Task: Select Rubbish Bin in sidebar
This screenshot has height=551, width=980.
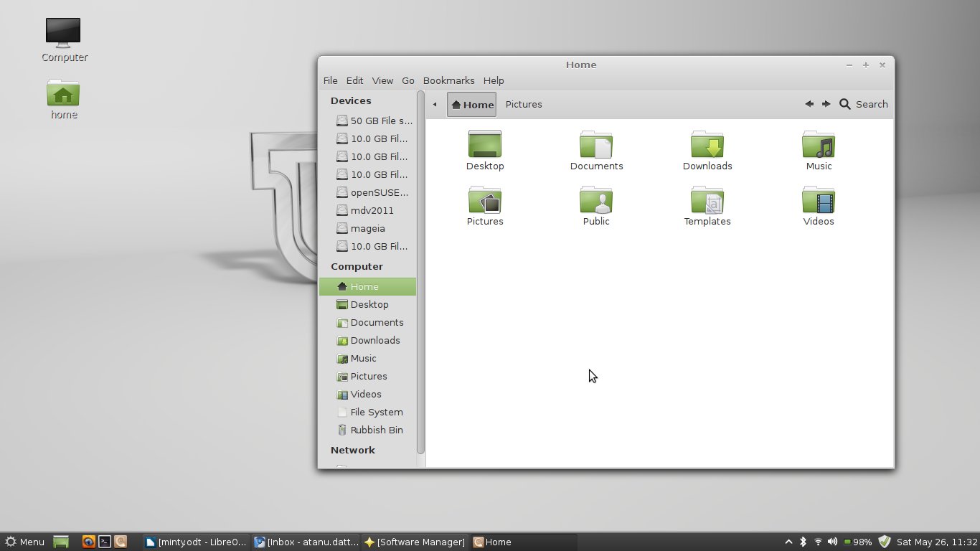Action: coord(376,430)
